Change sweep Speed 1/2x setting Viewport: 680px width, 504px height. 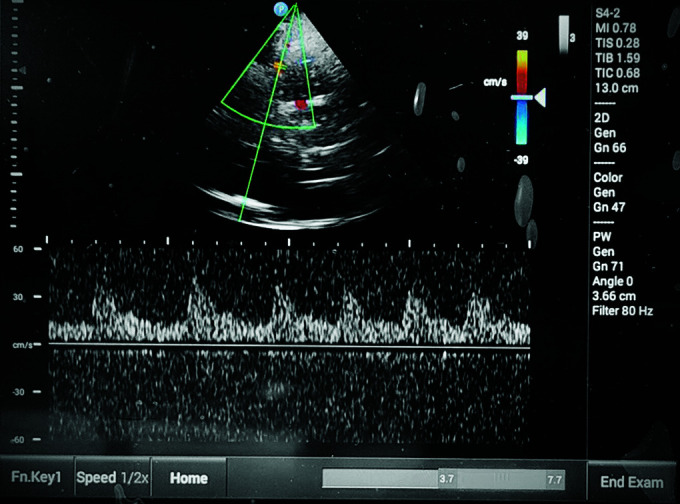[x=112, y=478]
